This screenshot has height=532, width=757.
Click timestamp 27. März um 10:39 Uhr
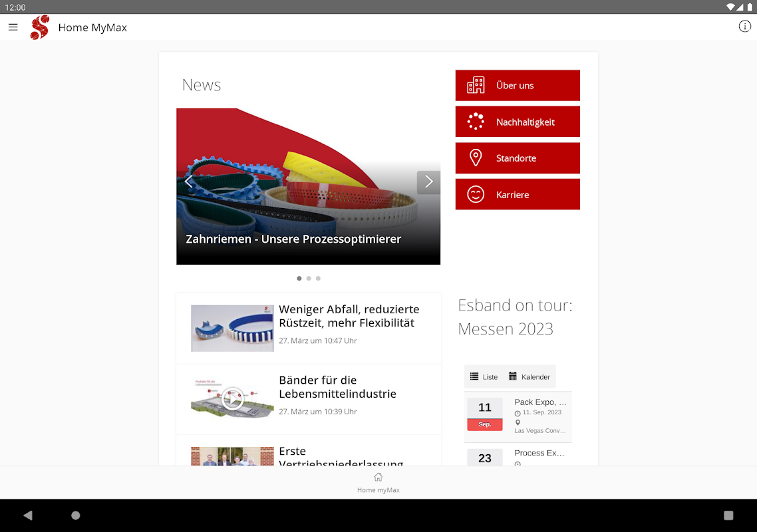pos(318,412)
